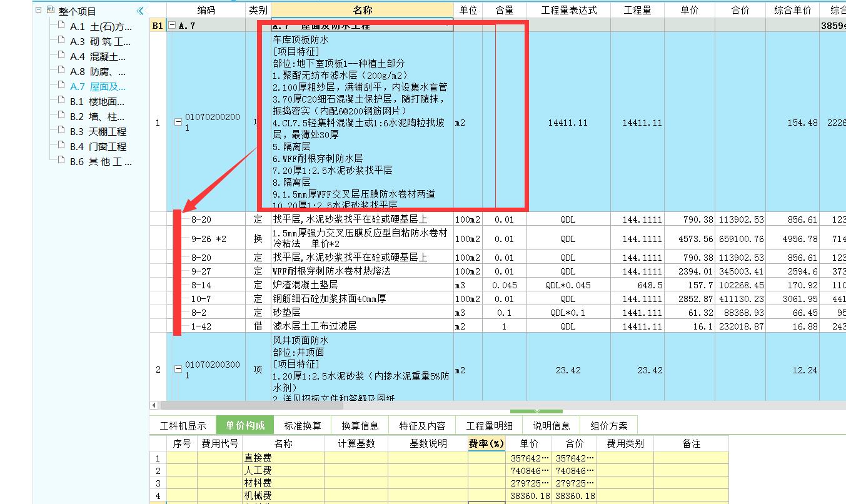This screenshot has width=846, height=504.
Task: Click the 炉渣混凝土垫层 name cell
Action: (362, 285)
